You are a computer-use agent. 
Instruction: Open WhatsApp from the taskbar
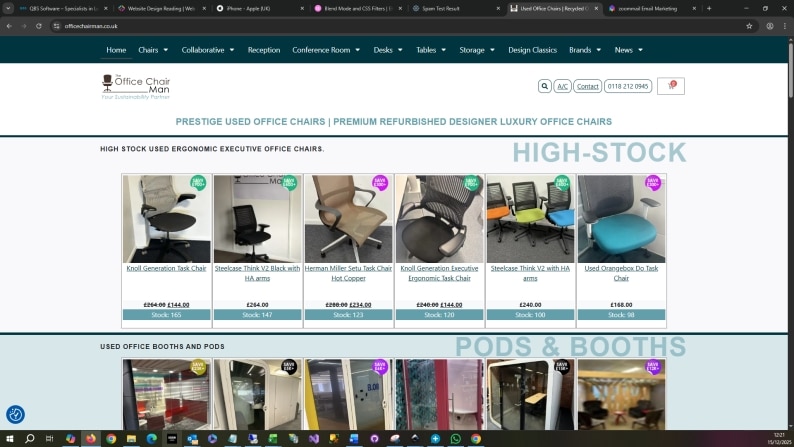456,439
